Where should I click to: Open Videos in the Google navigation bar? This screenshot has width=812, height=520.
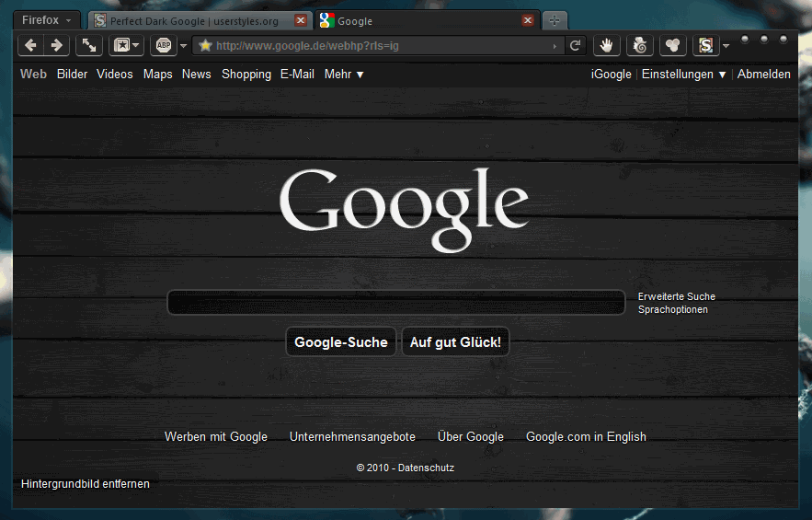114,75
